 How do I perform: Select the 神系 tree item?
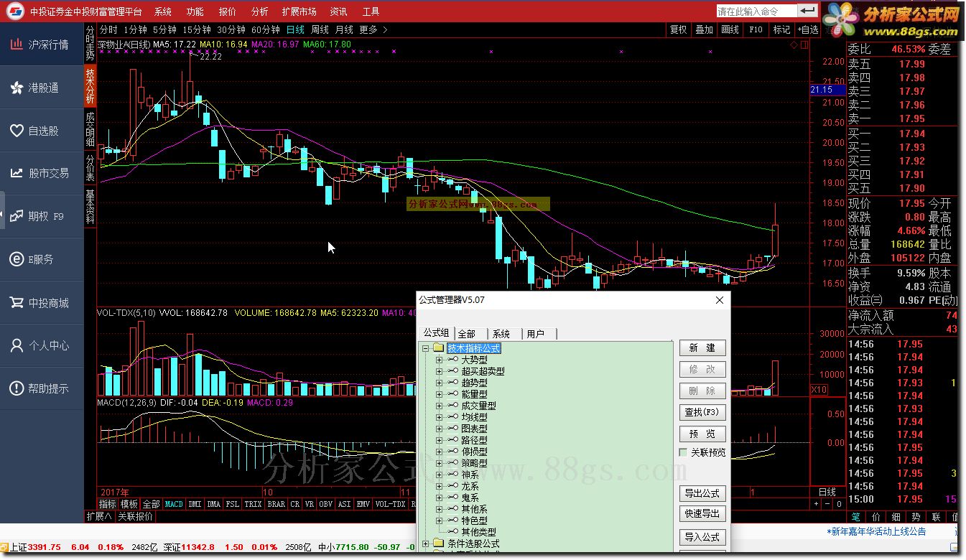click(470, 475)
